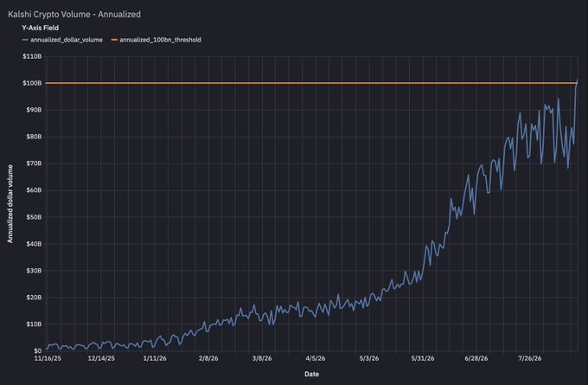588x385 pixels.
Task: Click the Annualized dollar volume y-axis title
Action: (x=10, y=204)
